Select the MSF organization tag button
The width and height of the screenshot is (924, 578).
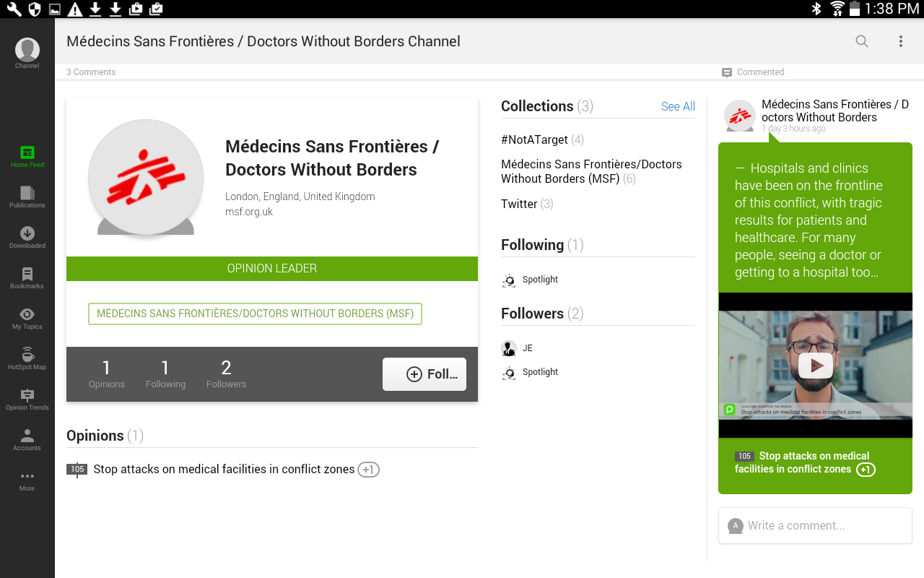(x=255, y=314)
